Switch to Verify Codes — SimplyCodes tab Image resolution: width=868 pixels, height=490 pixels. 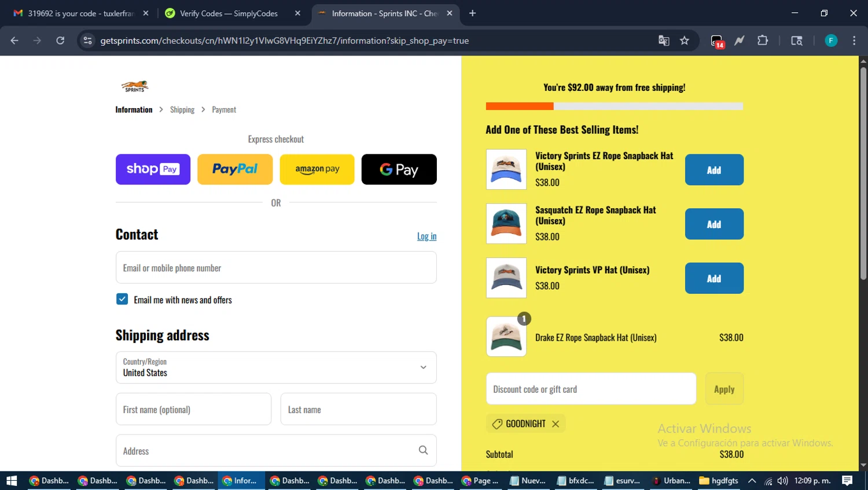pyautogui.click(x=229, y=13)
